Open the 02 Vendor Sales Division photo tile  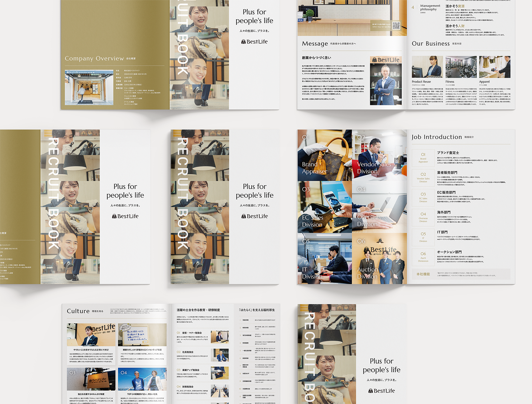379,155
